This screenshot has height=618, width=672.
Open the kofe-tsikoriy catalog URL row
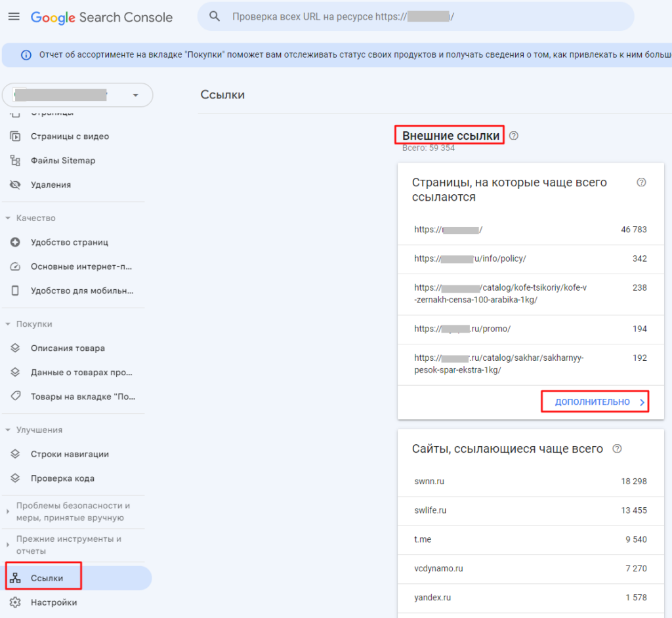pos(530,294)
